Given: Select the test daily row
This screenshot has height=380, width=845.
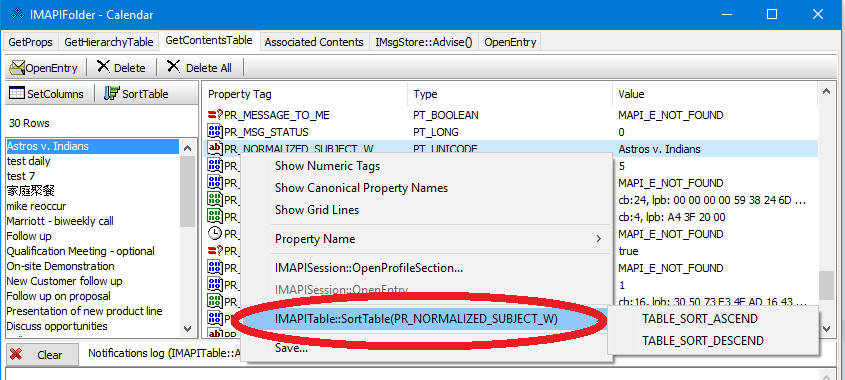Looking at the screenshot, I should click(93, 161).
